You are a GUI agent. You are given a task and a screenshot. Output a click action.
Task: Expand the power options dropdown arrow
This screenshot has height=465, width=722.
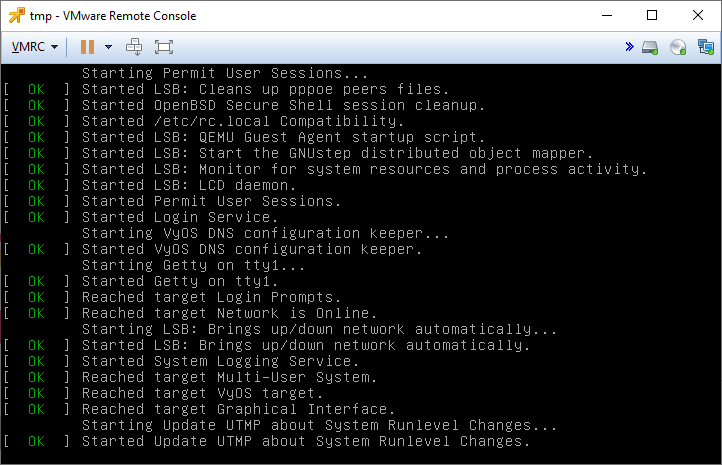[108, 47]
